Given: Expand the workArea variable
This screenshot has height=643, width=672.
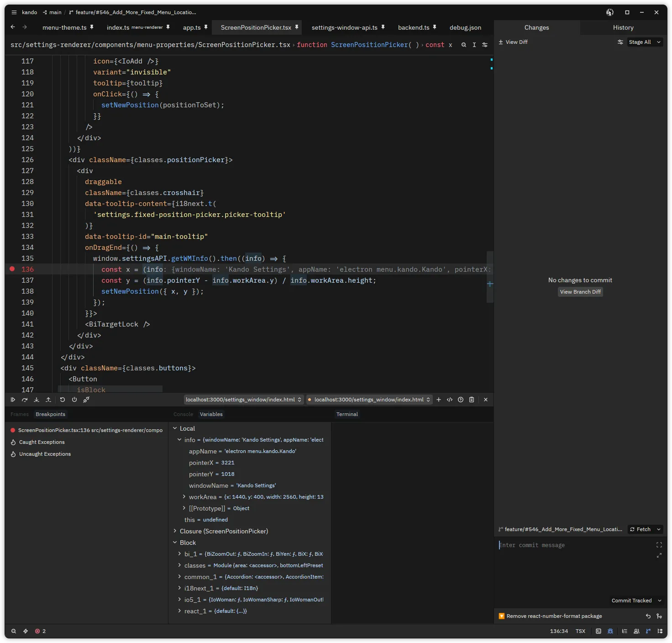Looking at the screenshot, I should [184, 497].
